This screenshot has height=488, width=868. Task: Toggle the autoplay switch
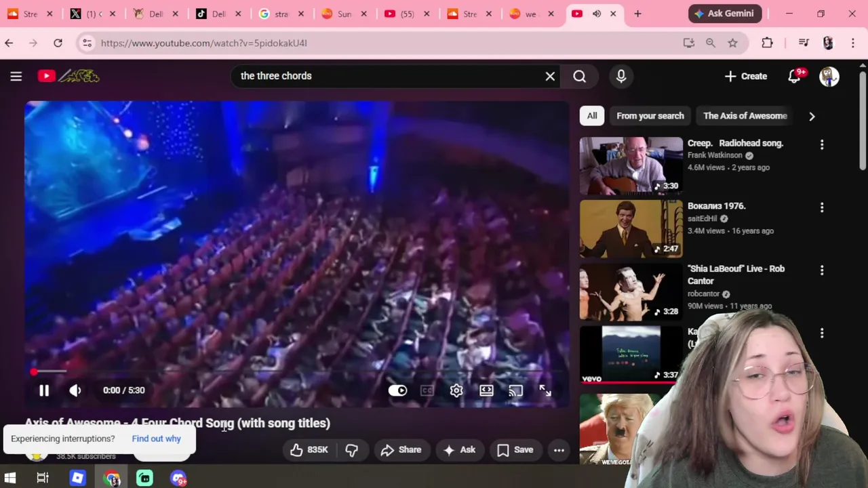point(397,390)
